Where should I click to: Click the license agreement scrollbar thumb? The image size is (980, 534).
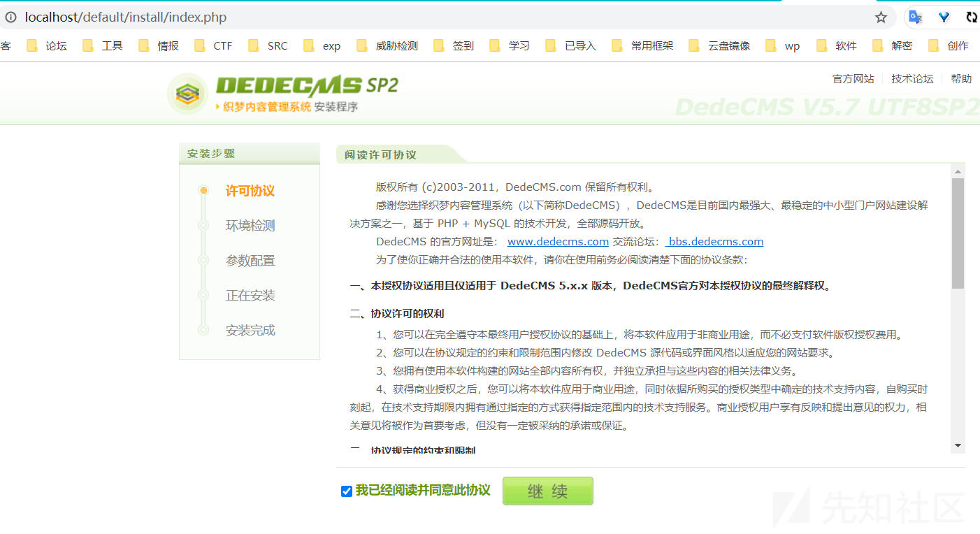pyautogui.click(x=958, y=233)
